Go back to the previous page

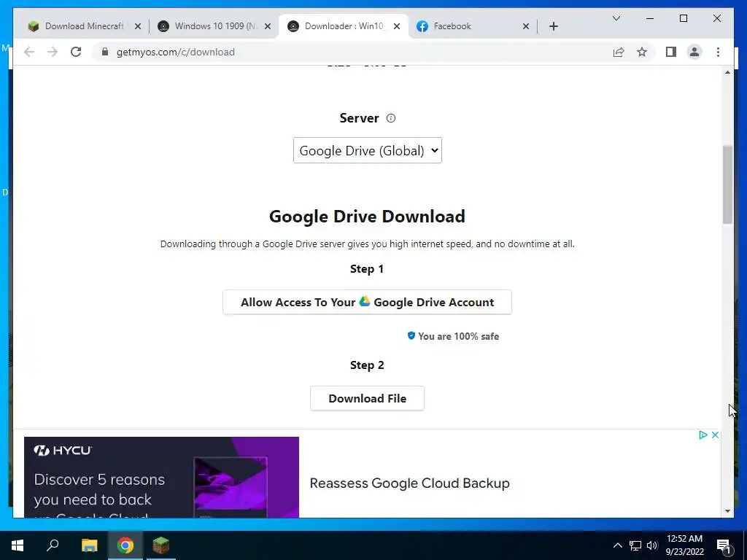(29, 52)
